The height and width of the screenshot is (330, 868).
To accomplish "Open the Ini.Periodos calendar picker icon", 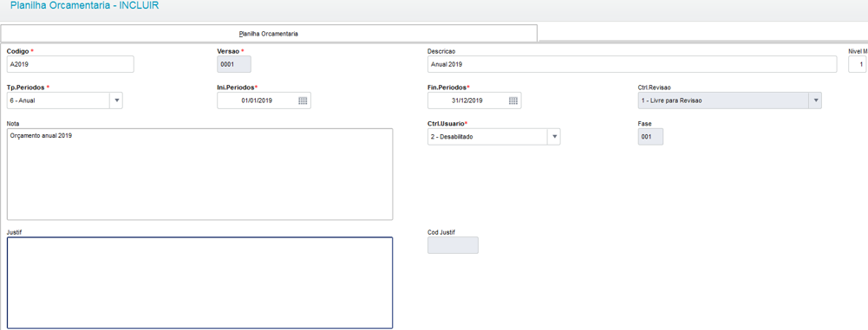I will (x=303, y=100).
